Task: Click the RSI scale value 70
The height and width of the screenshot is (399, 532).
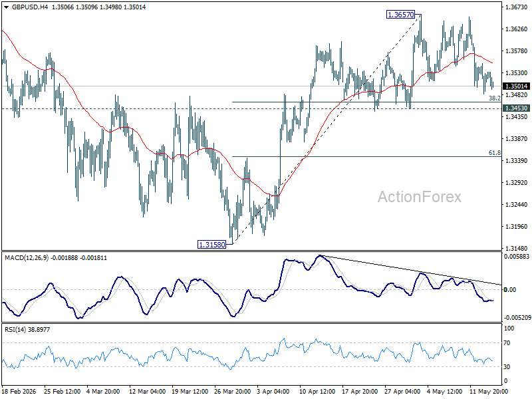Action: [x=507, y=343]
